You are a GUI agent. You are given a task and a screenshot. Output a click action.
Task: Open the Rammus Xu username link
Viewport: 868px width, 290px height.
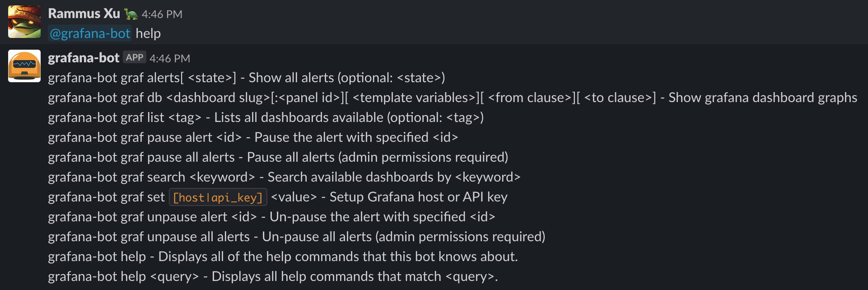84,14
